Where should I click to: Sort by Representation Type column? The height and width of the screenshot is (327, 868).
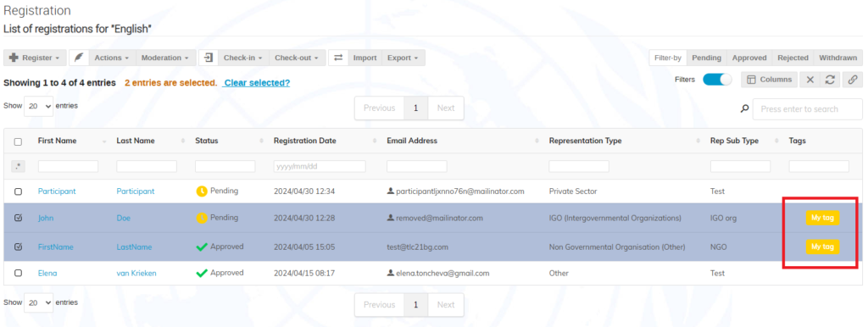coord(585,141)
